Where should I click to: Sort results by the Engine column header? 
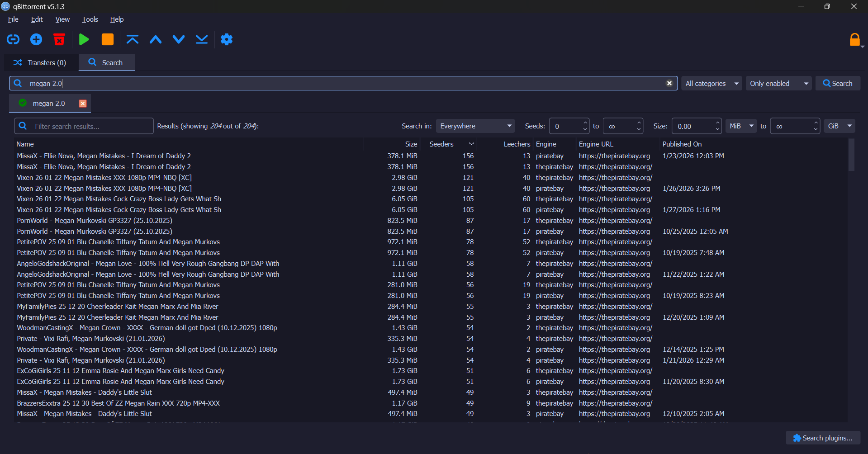(555, 144)
